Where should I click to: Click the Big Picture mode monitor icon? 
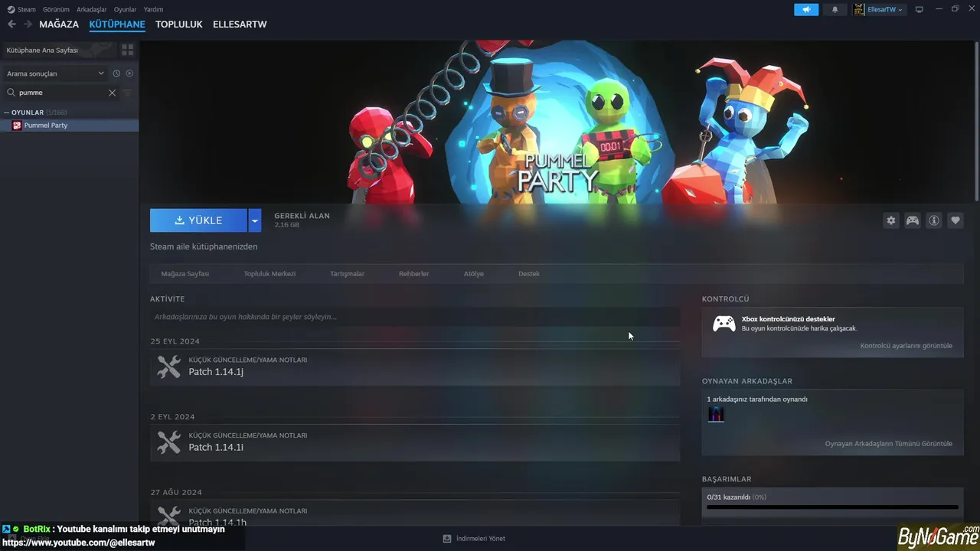coord(919,9)
